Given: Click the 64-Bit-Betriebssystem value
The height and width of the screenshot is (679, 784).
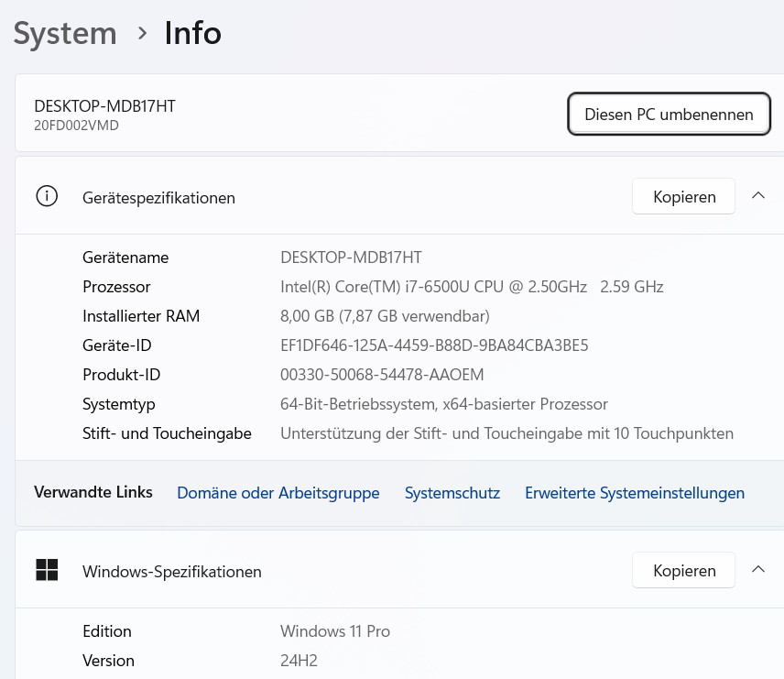Looking at the screenshot, I should [444, 404].
